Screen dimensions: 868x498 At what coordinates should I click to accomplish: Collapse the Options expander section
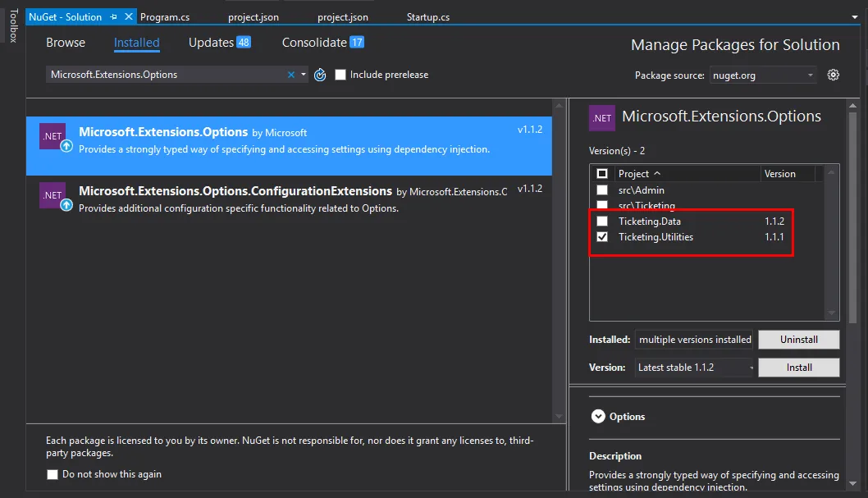pyautogui.click(x=598, y=417)
